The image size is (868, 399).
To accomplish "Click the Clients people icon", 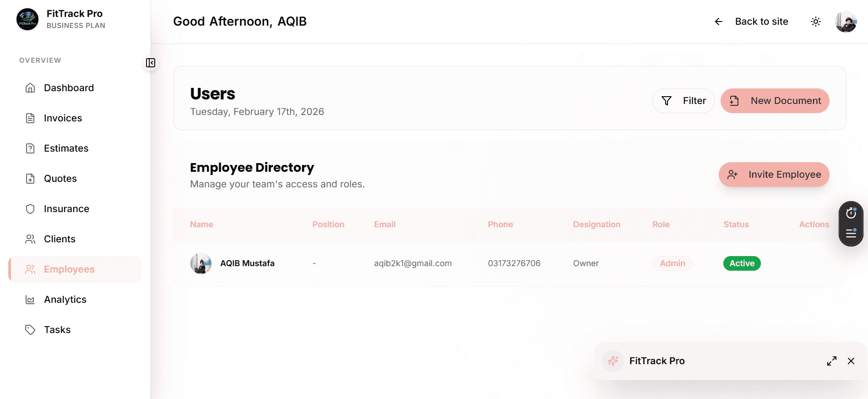I will [30, 239].
